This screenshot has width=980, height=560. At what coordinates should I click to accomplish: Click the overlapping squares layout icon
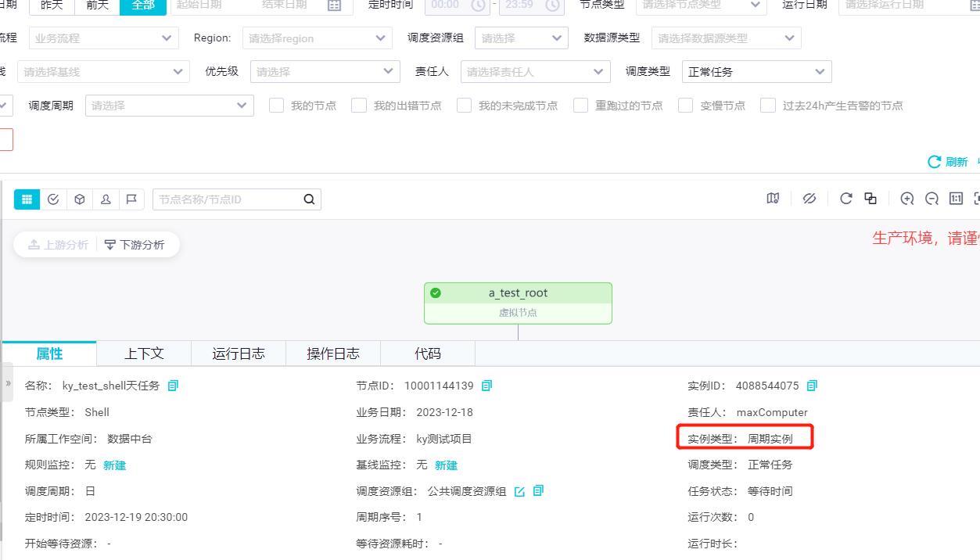pos(871,199)
